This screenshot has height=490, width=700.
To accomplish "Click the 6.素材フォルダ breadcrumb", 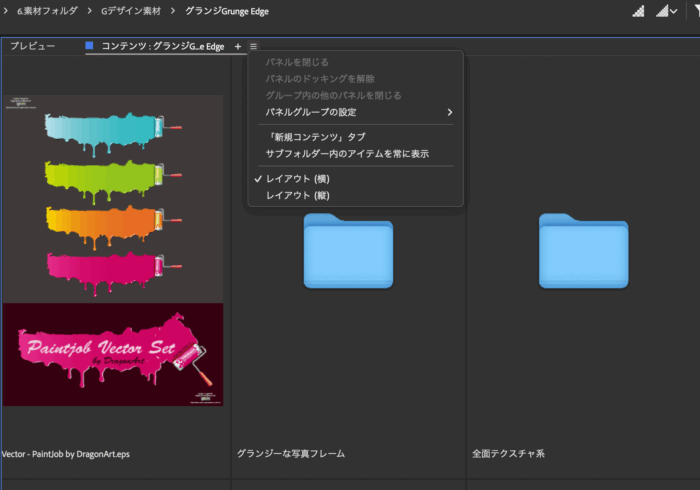I will (47, 11).
